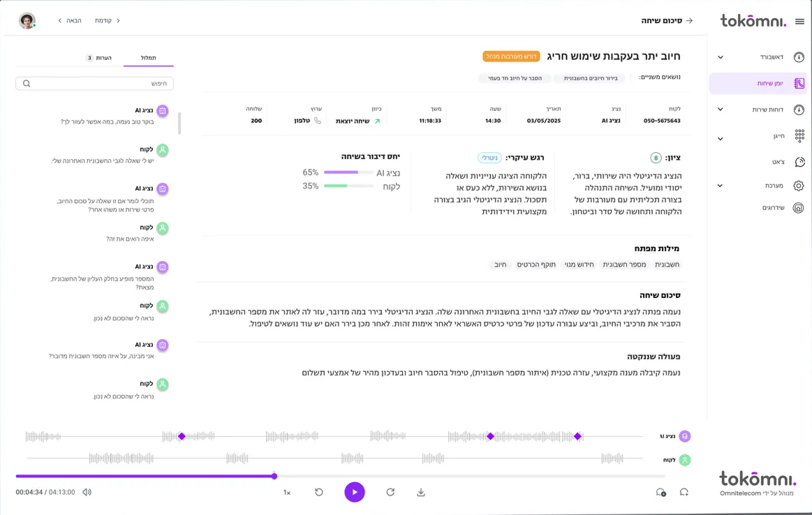Mute audio with the speaker icon
The image size is (812, 515).
(87, 493)
